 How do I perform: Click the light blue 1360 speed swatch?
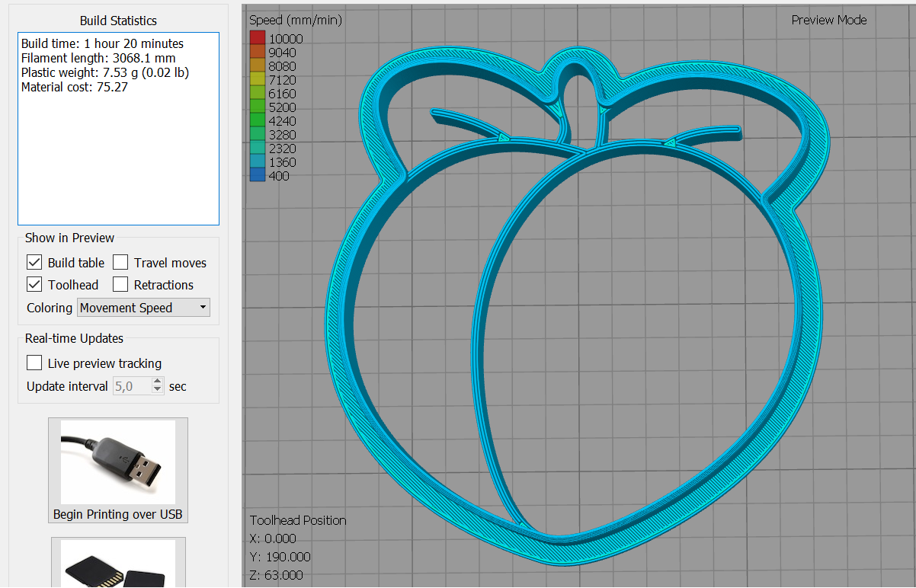258,162
